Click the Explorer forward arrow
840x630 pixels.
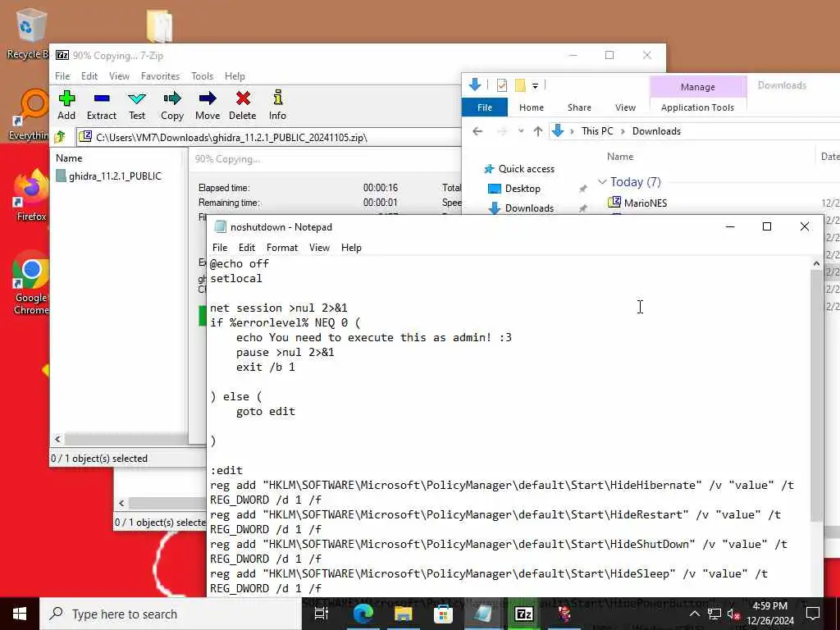pos(501,131)
